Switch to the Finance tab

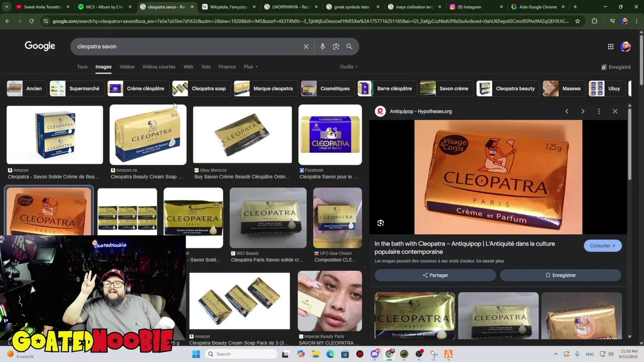point(227,67)
